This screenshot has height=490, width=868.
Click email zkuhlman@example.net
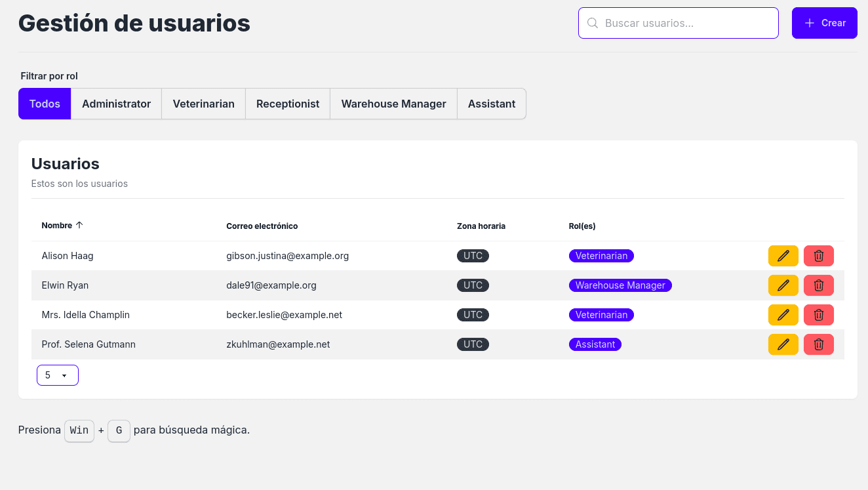[278, 344]
